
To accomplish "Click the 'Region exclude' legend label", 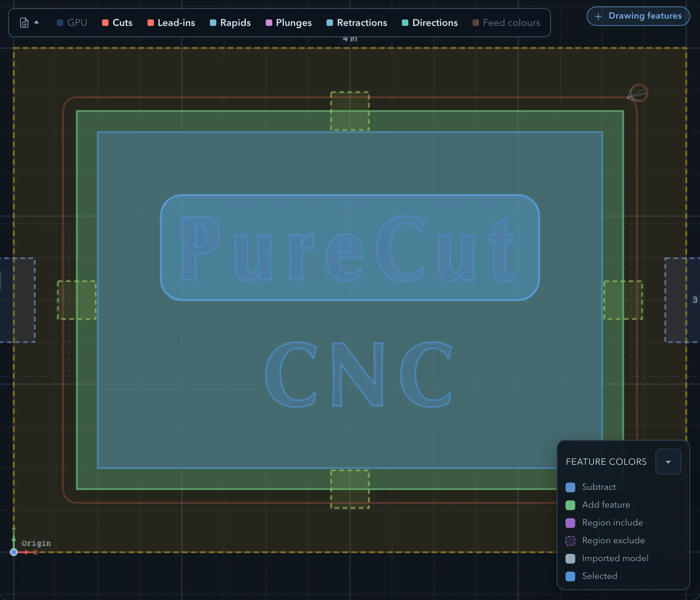I will tap(613, 540).
